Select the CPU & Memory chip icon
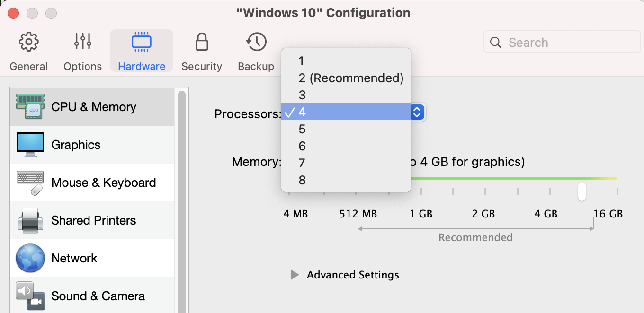This screenshot has width=644, height=313. pos(30,107)
